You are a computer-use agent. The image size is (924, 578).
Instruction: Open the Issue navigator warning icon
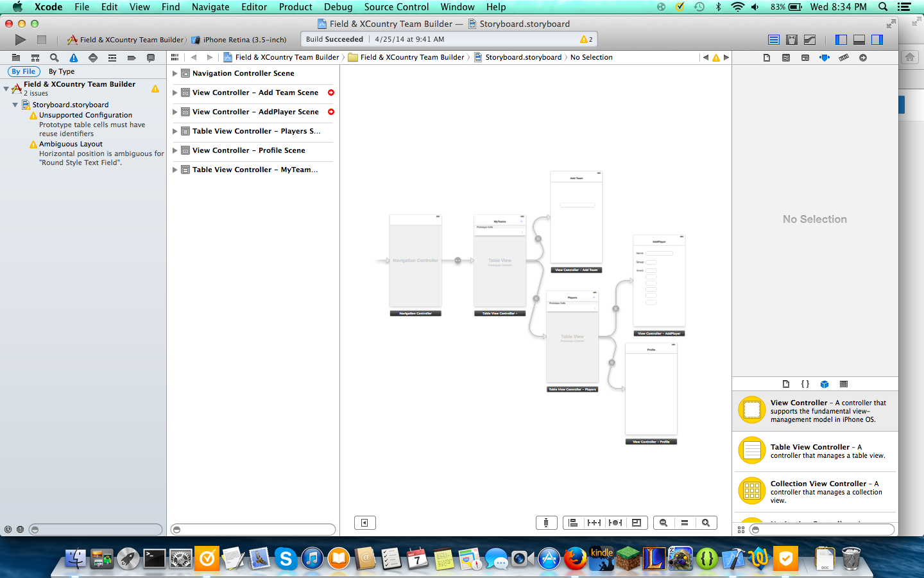point(74,58)
